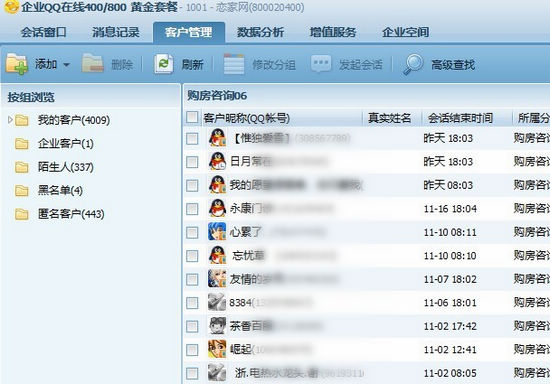Tick the checkbox for 8384 row
Screen dimensions: 550x384
click(x=192, y=303)
